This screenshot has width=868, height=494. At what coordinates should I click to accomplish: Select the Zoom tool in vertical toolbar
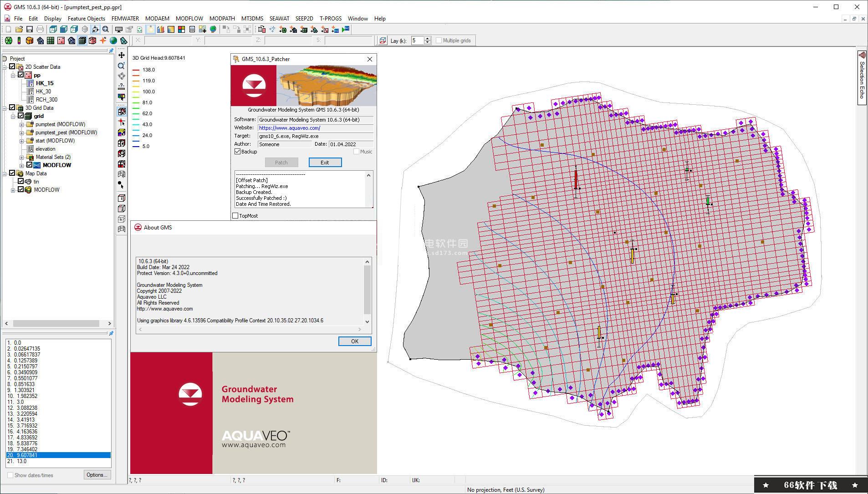click(x=122, y=66)
